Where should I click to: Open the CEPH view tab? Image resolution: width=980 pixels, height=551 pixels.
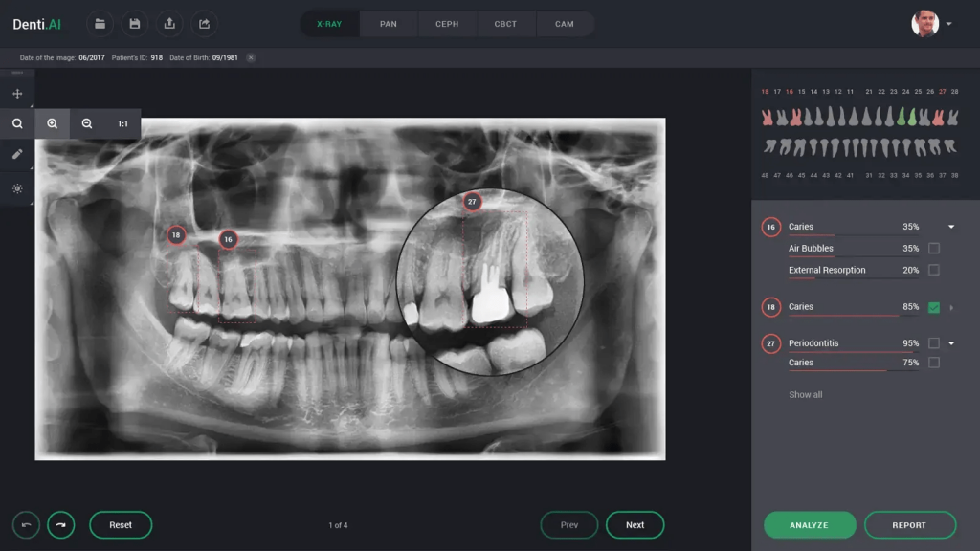[x=447, y=23]
